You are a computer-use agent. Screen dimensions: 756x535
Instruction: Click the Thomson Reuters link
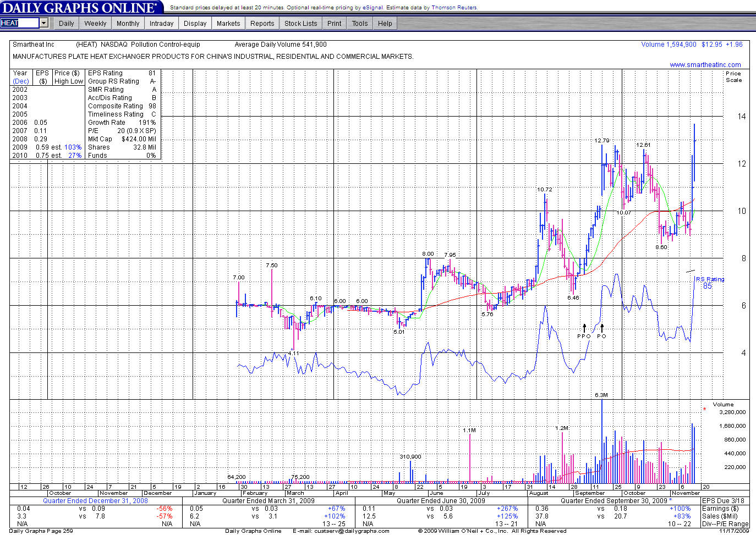click(454, 8)
